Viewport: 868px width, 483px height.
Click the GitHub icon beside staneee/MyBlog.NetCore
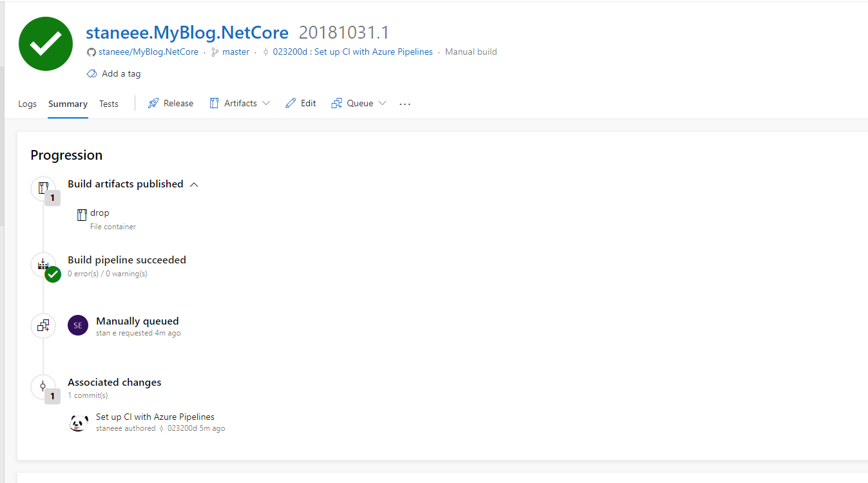(x=92, y=52)
